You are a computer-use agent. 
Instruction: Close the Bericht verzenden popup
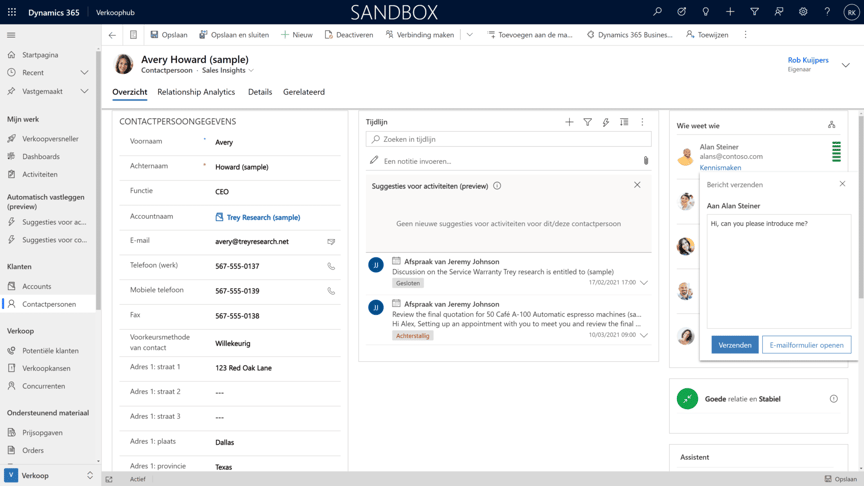[843, 184]
